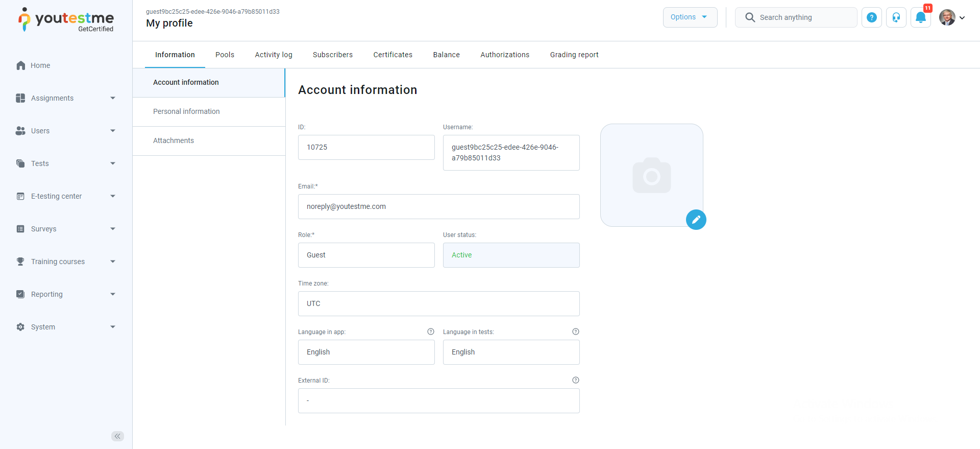980x449 pixels.
Task: Click the Surveys list icon
Action: pos(20,229)
